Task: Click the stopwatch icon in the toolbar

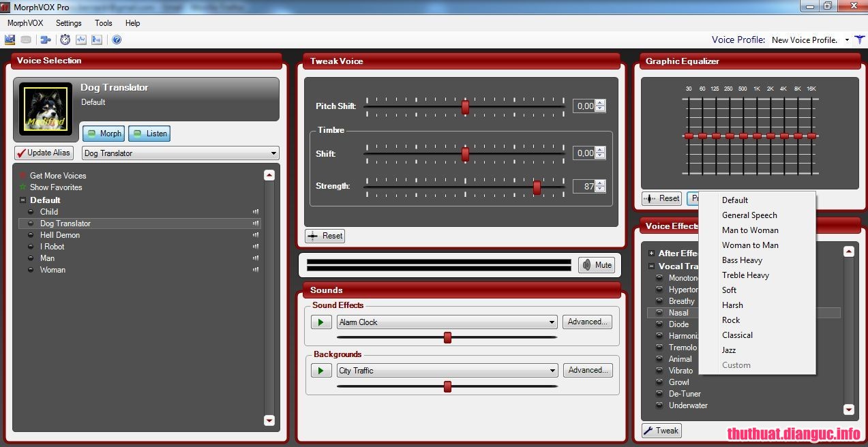Action: pyautogui.click(x=65, y=40)
